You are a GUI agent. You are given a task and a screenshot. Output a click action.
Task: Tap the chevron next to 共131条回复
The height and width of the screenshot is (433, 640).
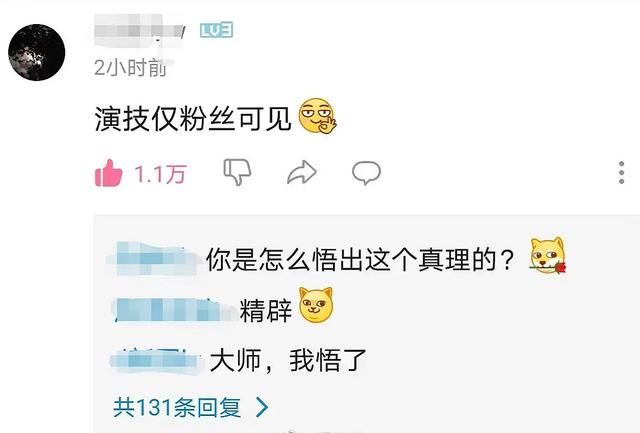tap(262, 407)
